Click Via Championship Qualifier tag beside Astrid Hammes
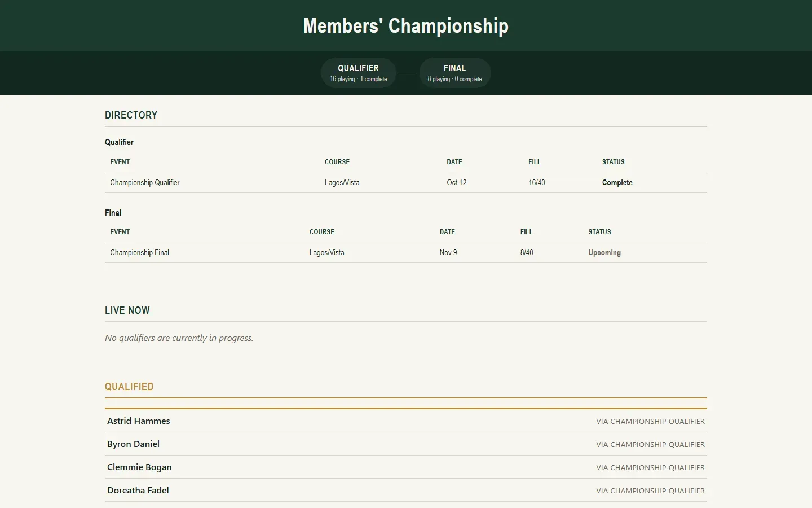The width and height of the screenshot is (812, 508). pos(651,422)
